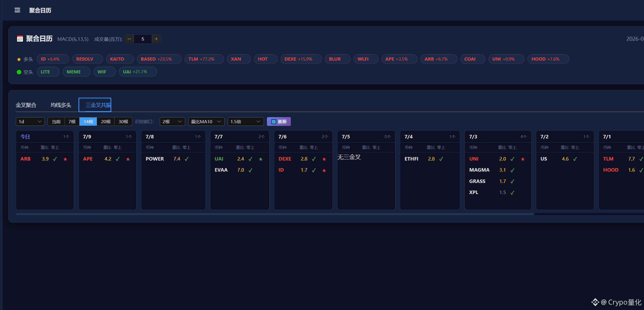Select the 14根 range option
The width and height of the screenshot is (644, 310).
[x=88, y=121]
